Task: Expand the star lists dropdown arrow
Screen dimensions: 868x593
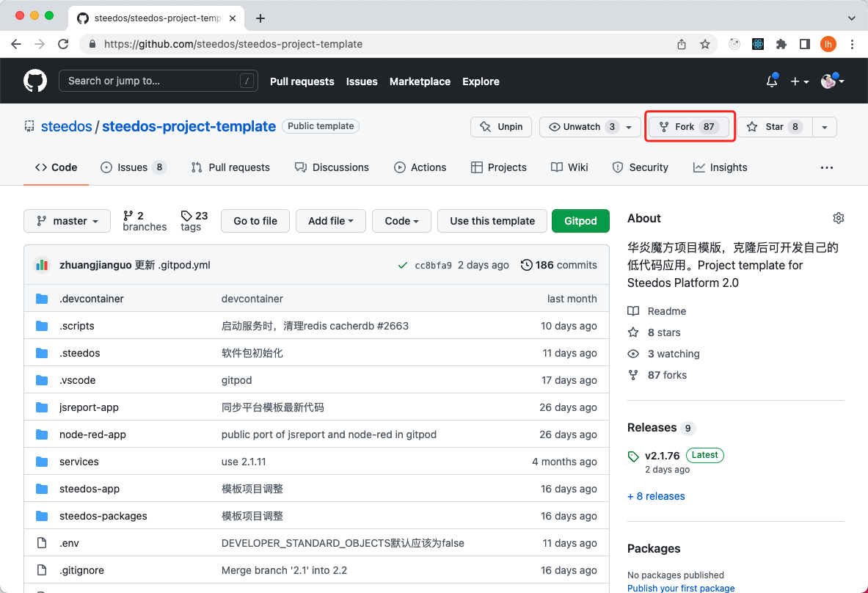Action: point(824,127)
